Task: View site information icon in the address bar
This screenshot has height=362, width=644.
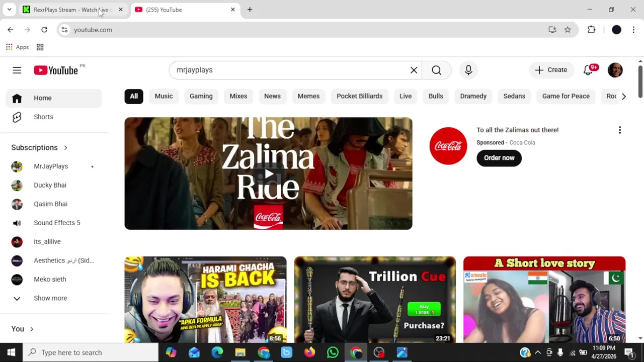Action: click(x=64, y=30)
